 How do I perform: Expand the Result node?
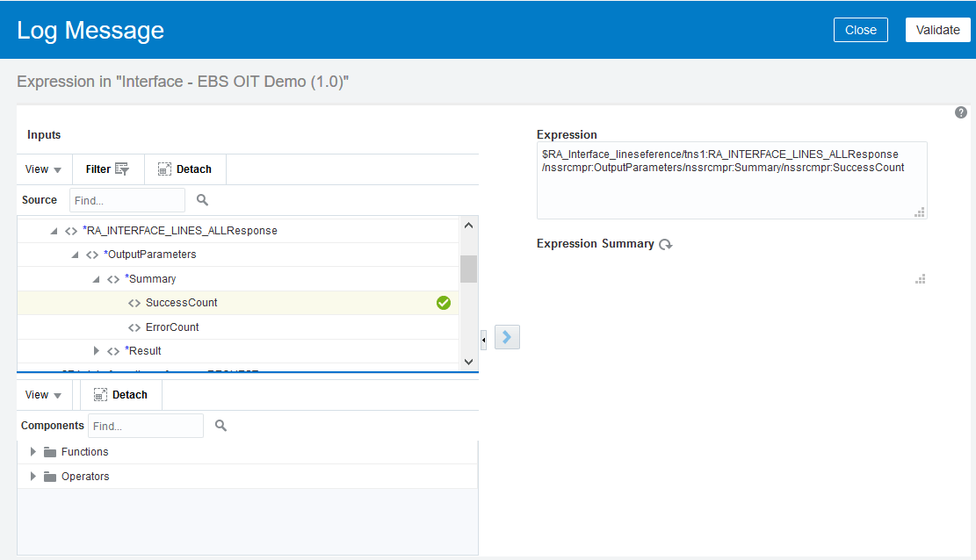point(96,351)
